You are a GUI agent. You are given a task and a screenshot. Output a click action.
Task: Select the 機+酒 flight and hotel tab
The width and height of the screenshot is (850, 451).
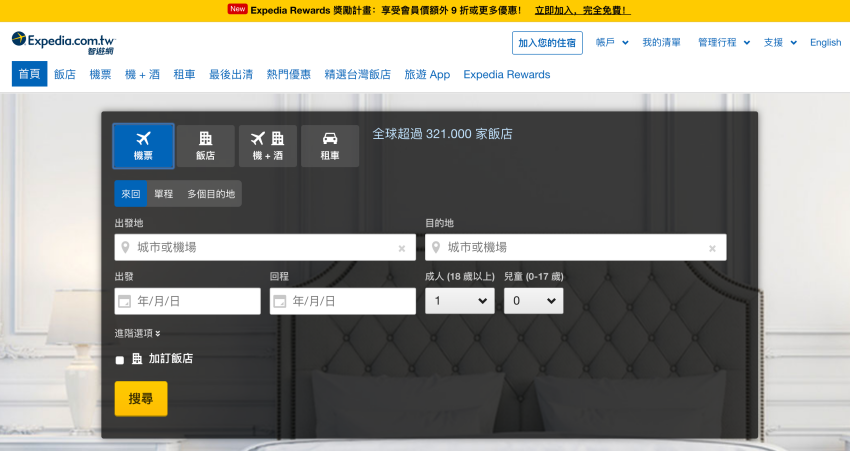pos(268,146)
